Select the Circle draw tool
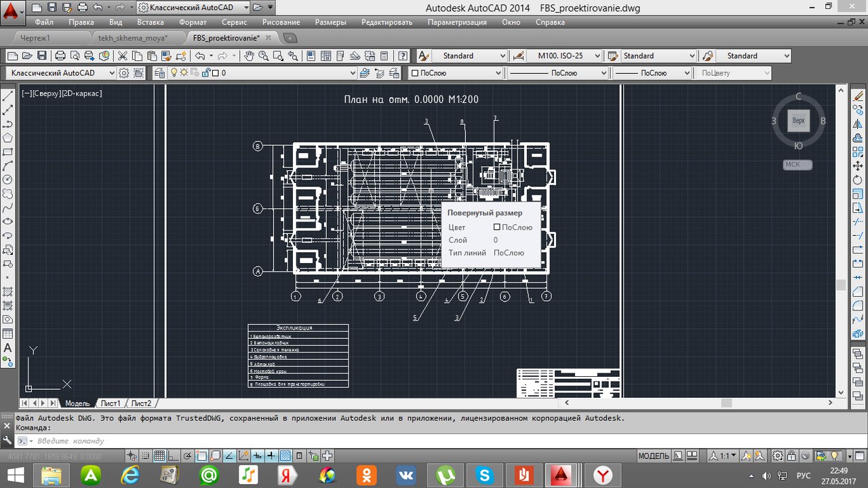Viewport: 868px width, 488px height. click(8, 179)
